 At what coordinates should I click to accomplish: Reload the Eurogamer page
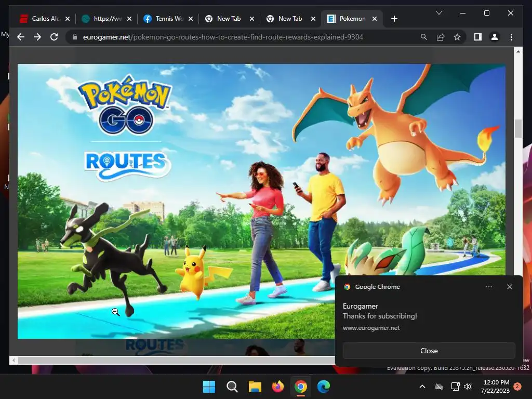coord(54,37)
